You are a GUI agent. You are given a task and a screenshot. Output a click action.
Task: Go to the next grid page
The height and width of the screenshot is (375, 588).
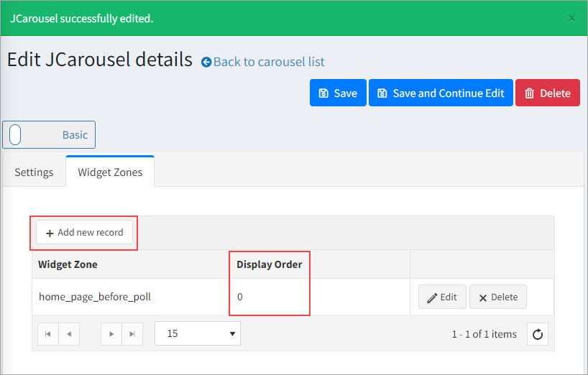[111, 334]
